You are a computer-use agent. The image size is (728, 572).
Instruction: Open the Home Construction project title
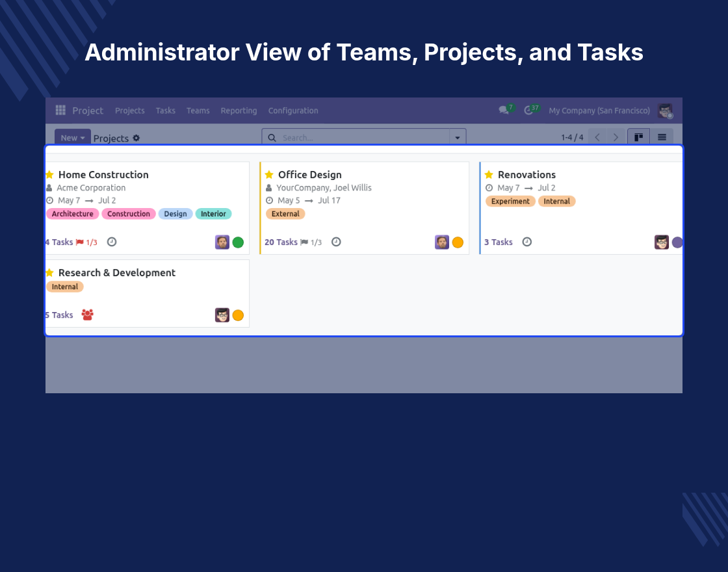(x=103, y=175)
